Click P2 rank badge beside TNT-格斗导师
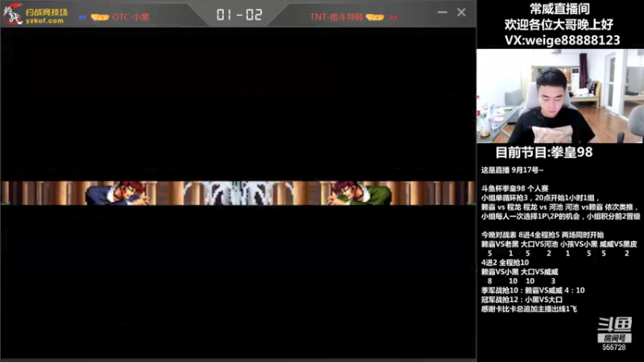 (374, 17)
